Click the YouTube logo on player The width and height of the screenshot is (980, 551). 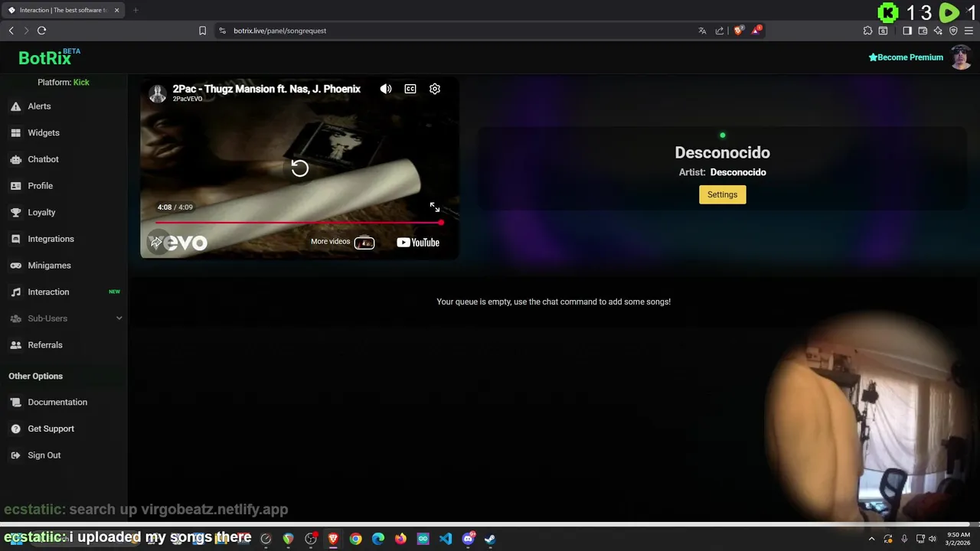418,243
